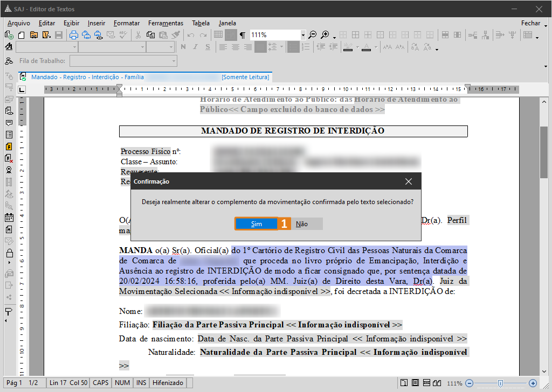
Task: Click the zoom out magnifier icon
Action: click(312, 35)
